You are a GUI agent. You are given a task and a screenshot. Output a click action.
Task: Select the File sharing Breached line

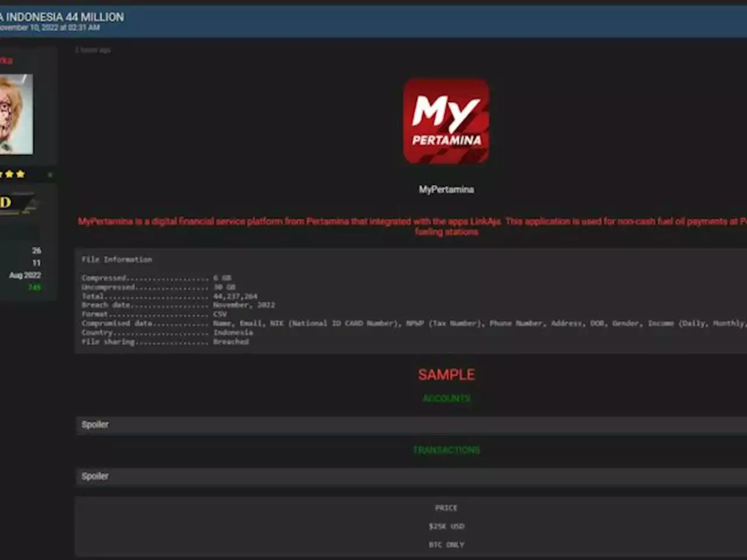coord(165,342)
